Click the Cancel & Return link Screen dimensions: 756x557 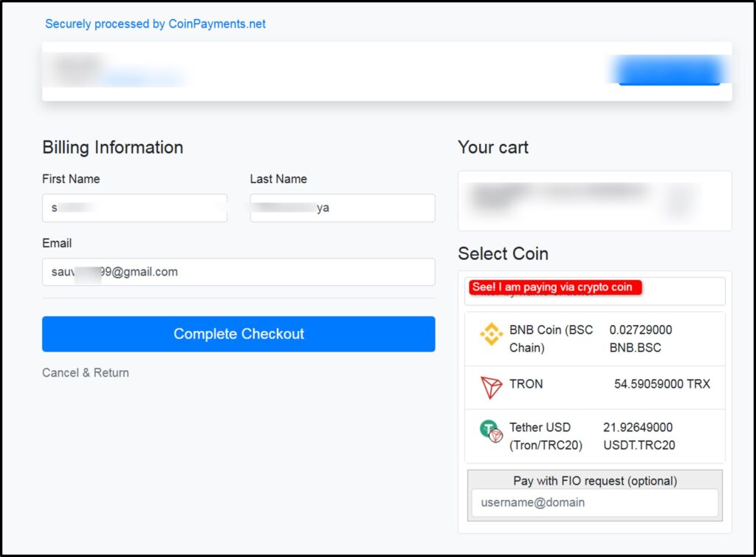coord(86,373)
